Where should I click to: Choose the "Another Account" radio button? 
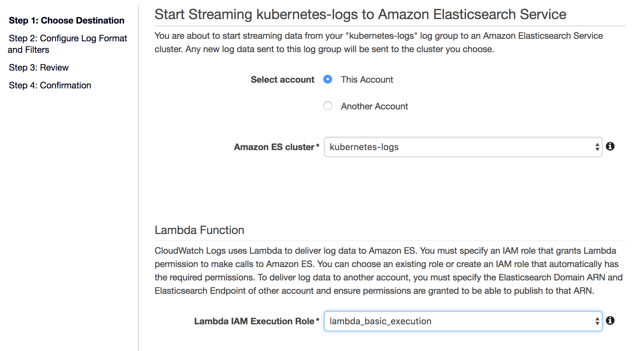(x=328, y=106)
